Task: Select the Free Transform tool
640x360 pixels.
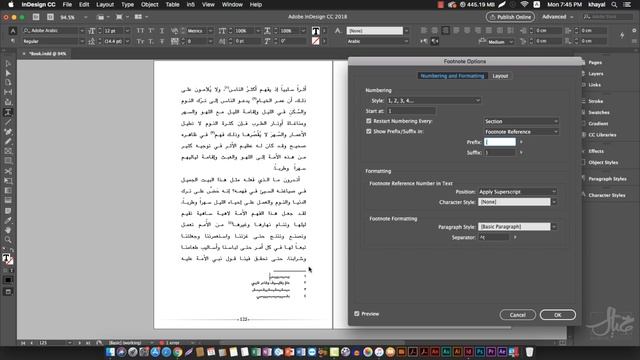Action: click(x=8, y=181)
